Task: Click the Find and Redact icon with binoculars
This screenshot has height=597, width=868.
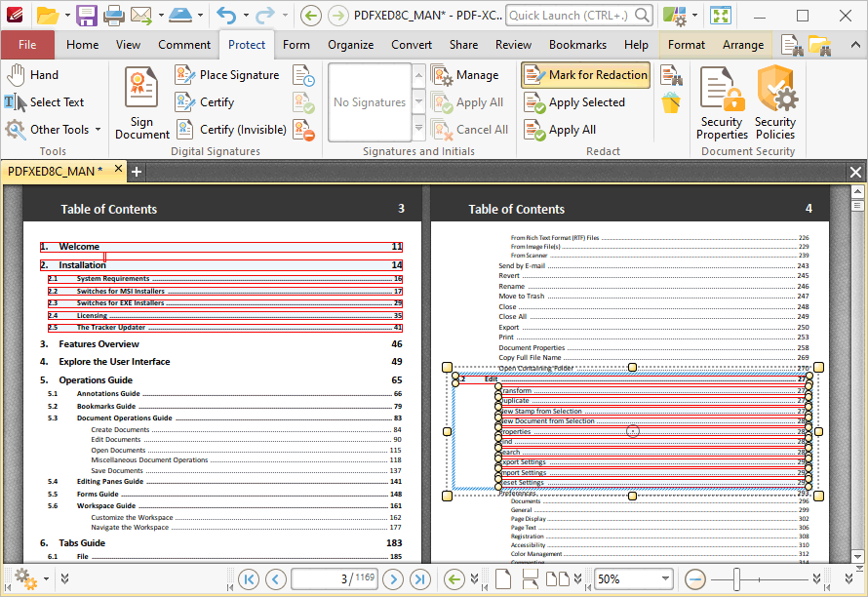Action: click(671, 75)
